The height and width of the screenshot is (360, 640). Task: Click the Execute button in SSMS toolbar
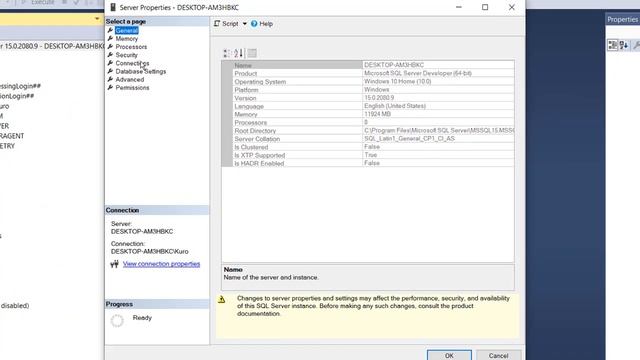(38, 2)
